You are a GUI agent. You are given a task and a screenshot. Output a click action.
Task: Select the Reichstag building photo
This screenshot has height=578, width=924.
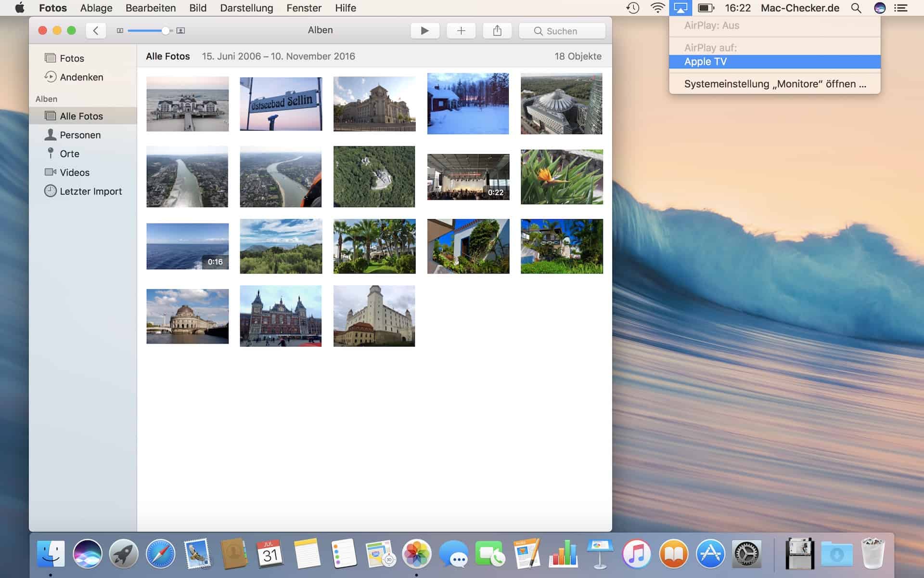point(374,104)
